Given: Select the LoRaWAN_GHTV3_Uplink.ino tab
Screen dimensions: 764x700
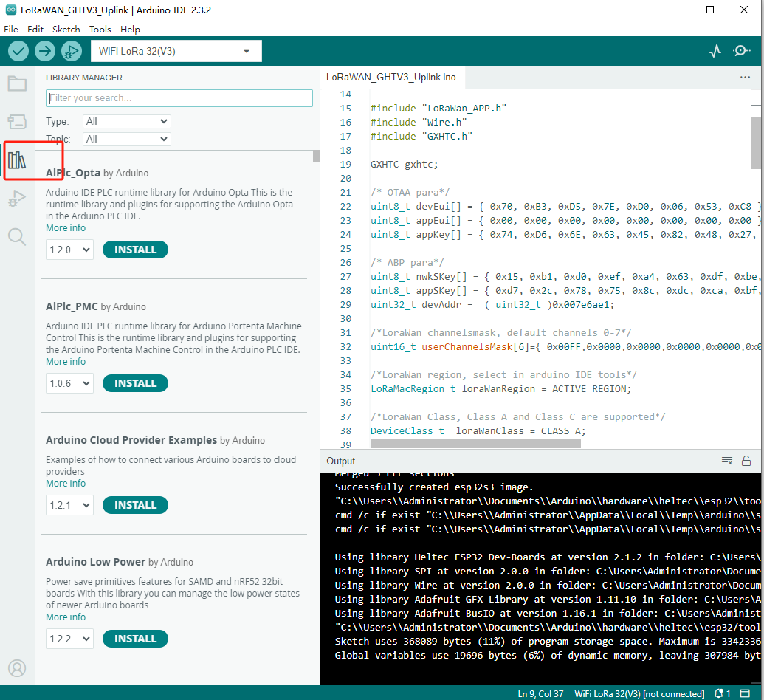Looking at the screenshot, I should pyautogui.click(x=391, y=77).
